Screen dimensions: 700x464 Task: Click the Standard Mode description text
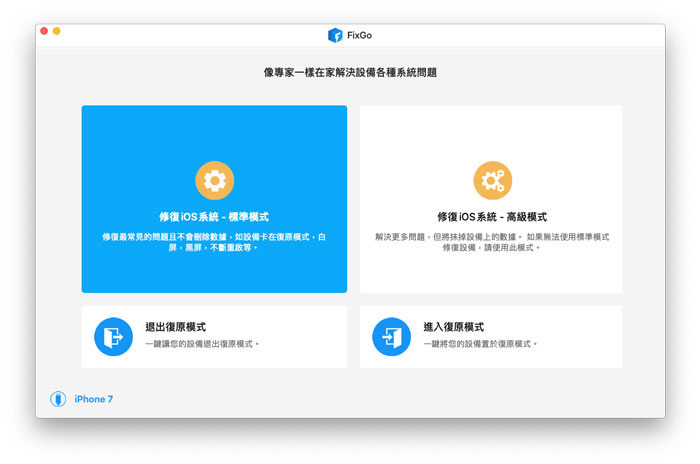click(x=214, y=242)
